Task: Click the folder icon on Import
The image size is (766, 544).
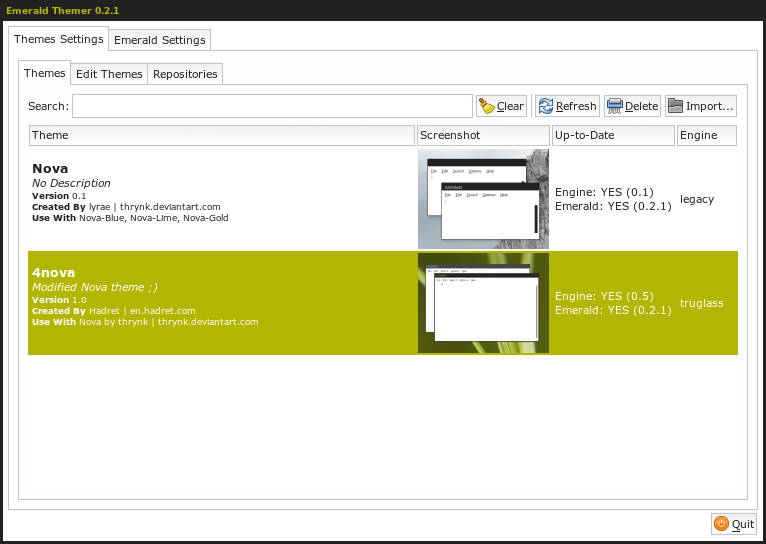Action: click(676, 106)
